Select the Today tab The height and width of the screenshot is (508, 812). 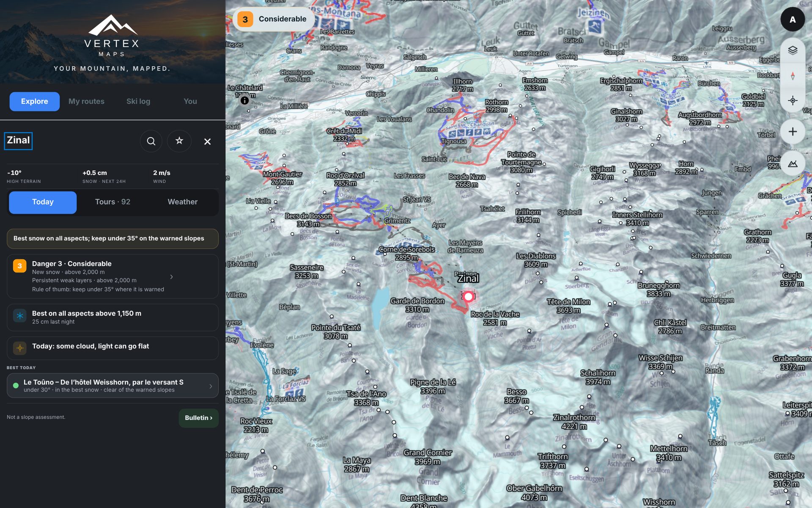point(43,202)
